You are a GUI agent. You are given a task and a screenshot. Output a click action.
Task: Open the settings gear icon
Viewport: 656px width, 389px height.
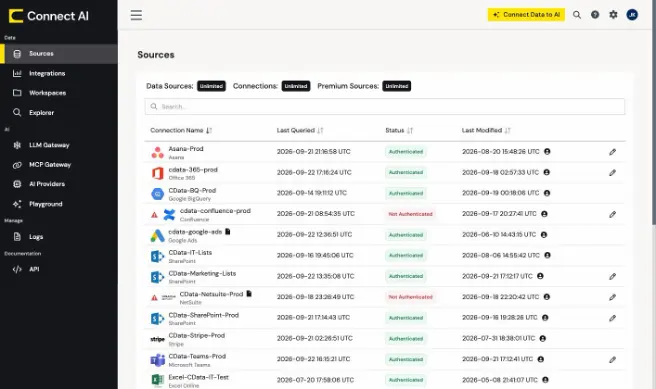click(613, 15)
